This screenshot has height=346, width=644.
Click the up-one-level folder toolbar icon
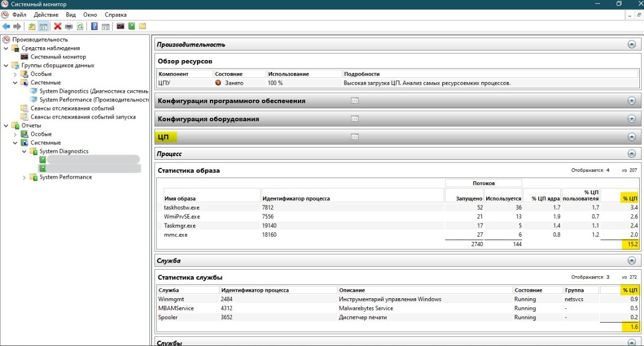[x=32, y=26]
